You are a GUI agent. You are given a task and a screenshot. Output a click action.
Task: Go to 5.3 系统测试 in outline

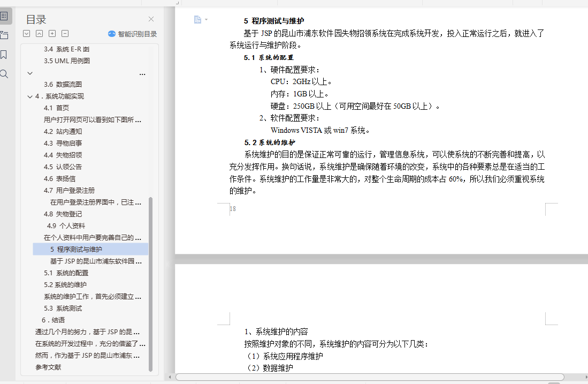[x=63, y=308]
